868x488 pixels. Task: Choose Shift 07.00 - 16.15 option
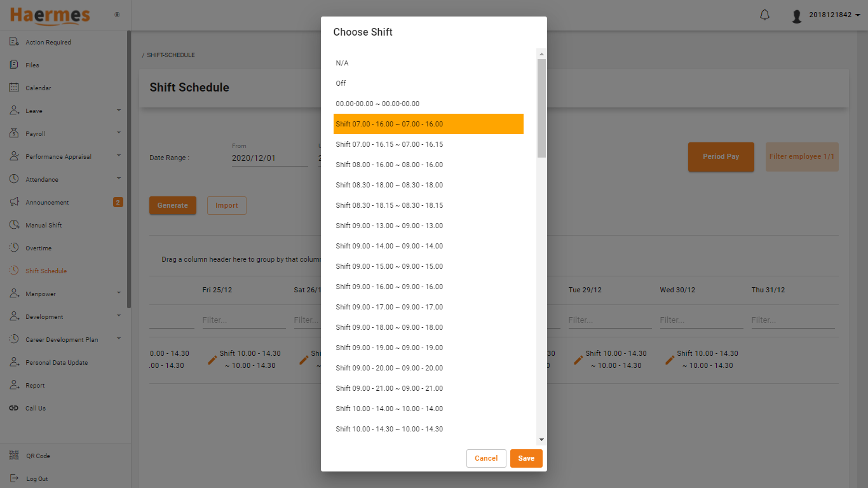pyautogui.click(x=428, y=144)
